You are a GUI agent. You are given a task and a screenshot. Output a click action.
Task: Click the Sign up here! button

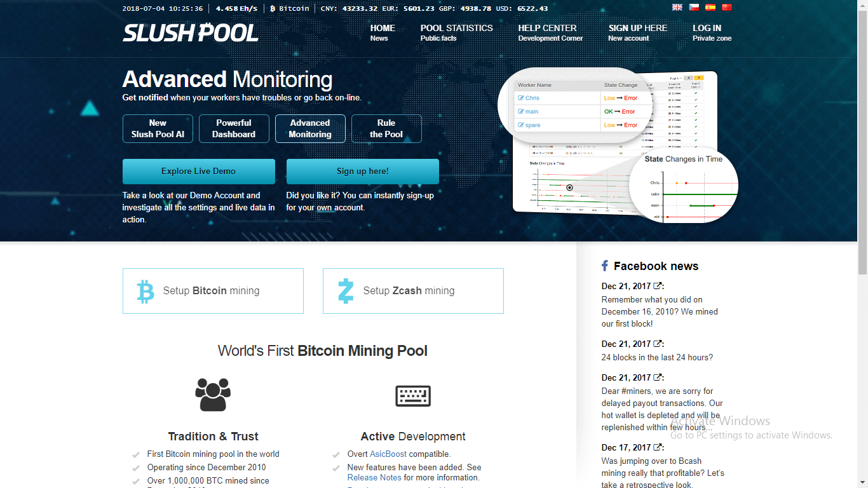[x=363, y=172]
